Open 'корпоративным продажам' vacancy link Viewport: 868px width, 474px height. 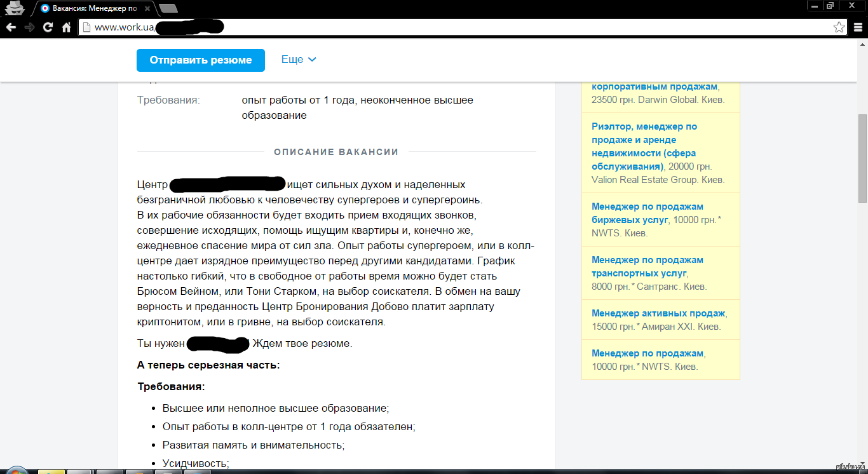(654, 86)
